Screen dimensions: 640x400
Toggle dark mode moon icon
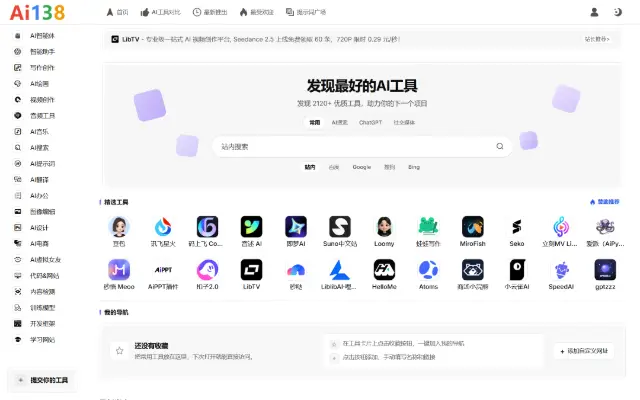pos(618,12)
